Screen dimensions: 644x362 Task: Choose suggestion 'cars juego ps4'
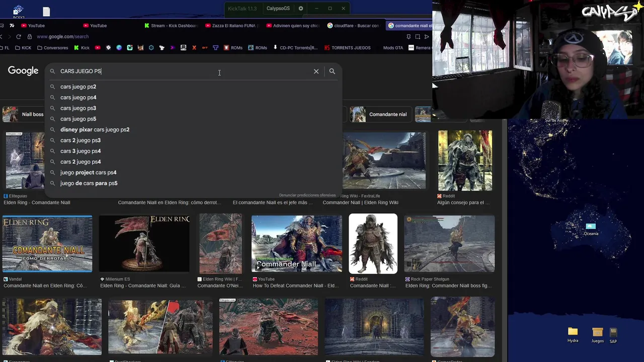point(194,98)
